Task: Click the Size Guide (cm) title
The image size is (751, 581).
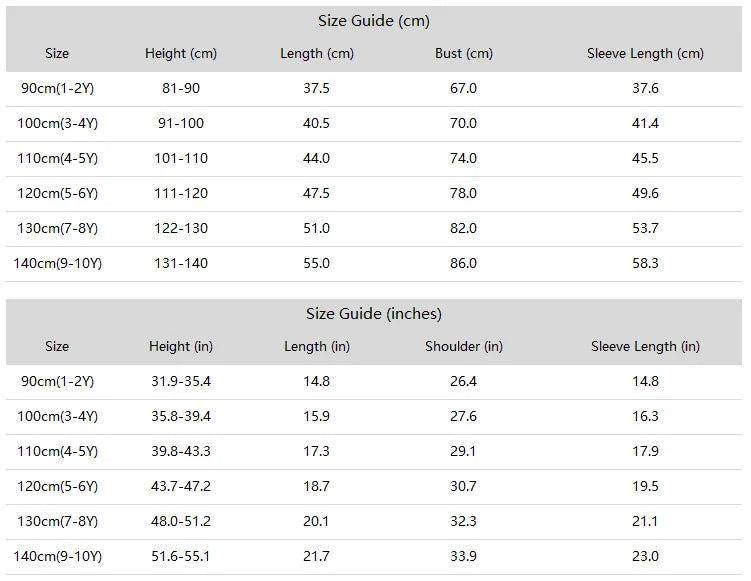Action: [x=374, y=21]
